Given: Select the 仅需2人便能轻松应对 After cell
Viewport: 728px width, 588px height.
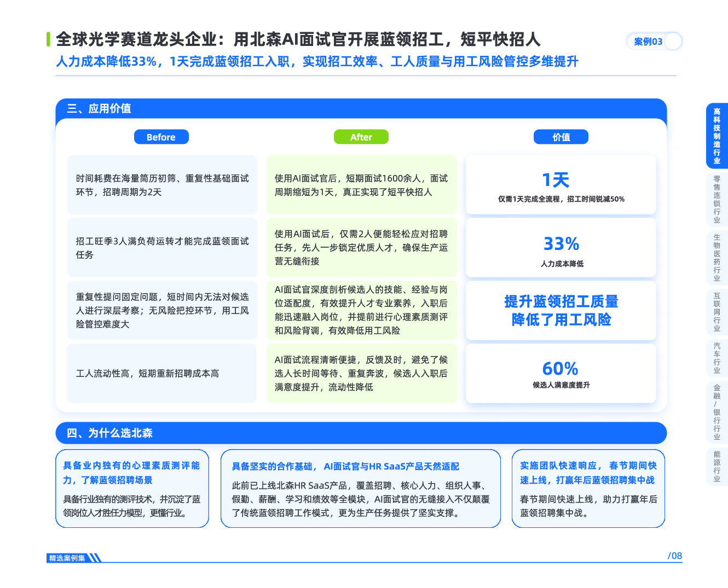Looking at the screenshot, I should pos(361,248).
